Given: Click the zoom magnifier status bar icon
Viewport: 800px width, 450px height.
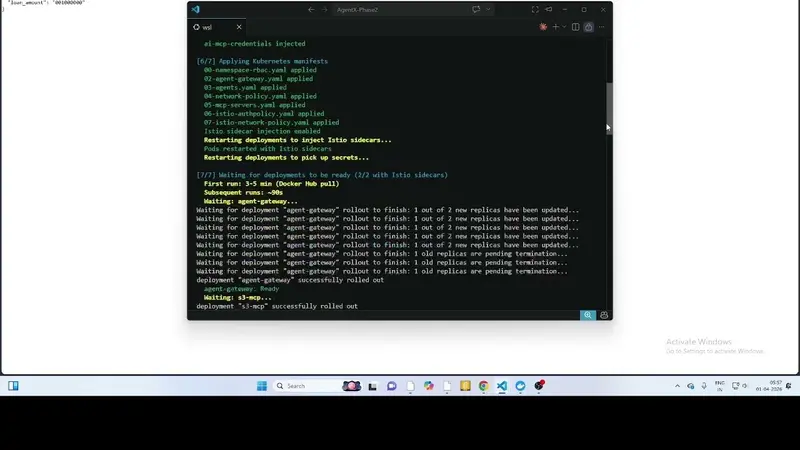Looking at the screenshot, I should [x=588, y=315].
